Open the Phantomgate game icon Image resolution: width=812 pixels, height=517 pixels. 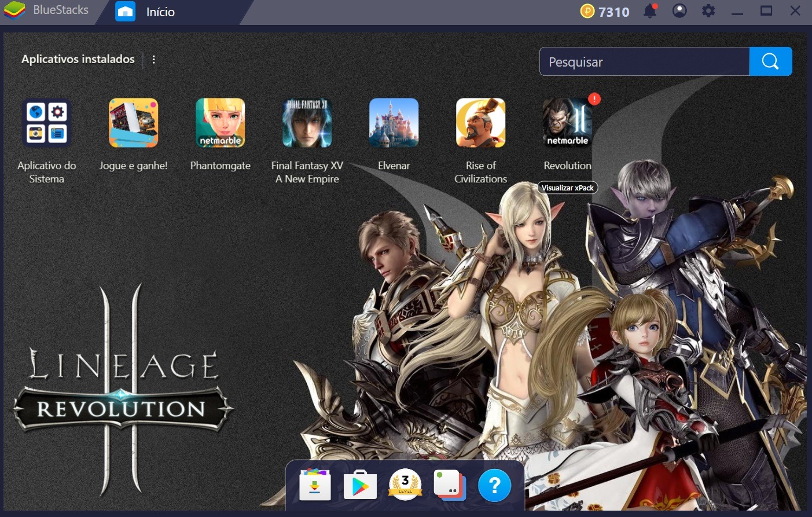[221, 123]
